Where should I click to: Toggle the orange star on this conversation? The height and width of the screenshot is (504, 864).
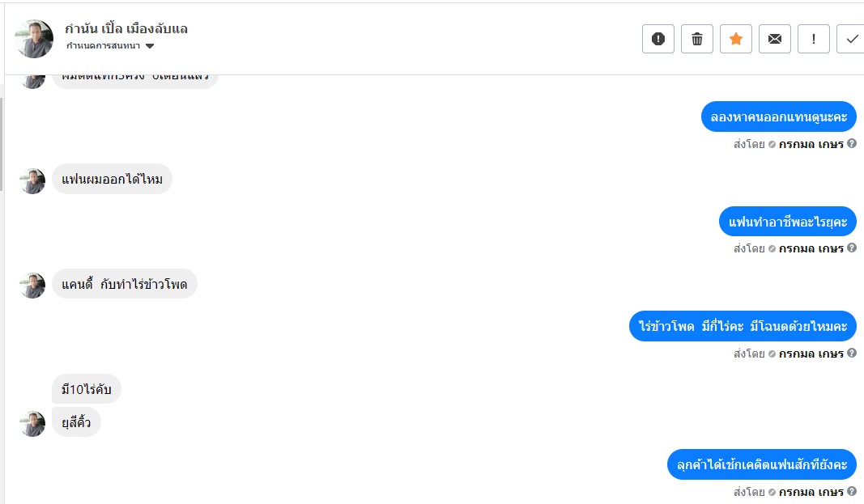click(735, 39)
